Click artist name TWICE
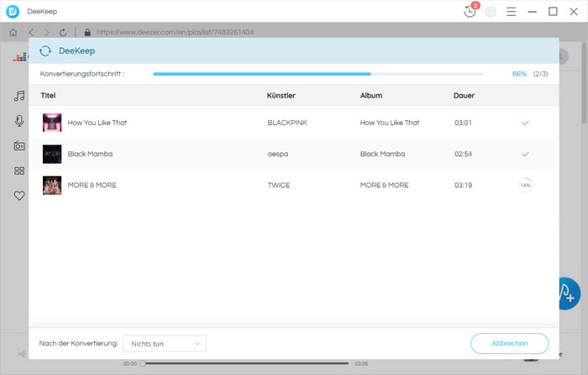The image size is (588, 375). (x=279, y=185)
